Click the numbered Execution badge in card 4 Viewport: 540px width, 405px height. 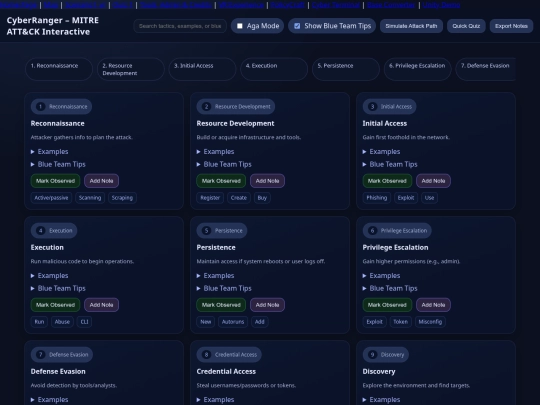pyautogui.click(x=54, y=230)
